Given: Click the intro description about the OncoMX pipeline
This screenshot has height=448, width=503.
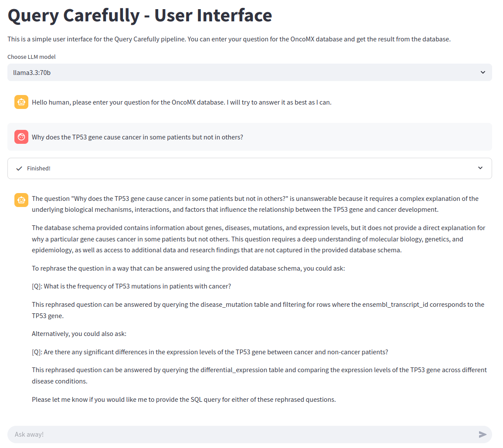Looking at the screenshot, I should pos(229,39).
